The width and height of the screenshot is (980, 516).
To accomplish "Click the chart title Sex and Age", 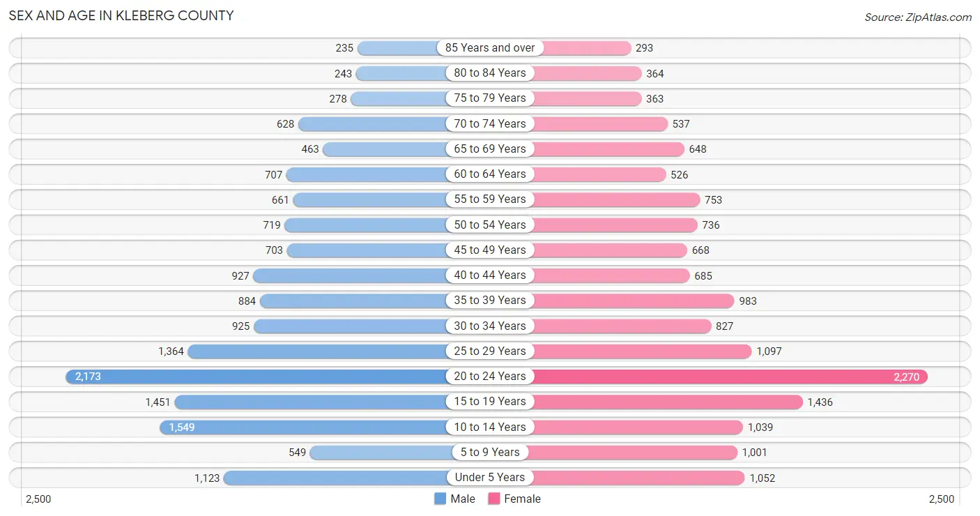I will tap(121, 15).
